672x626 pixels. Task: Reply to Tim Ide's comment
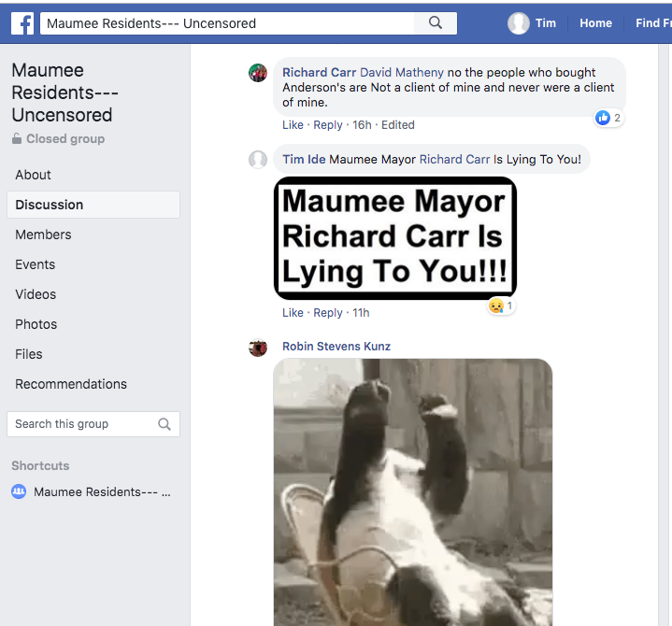(327, 313)
